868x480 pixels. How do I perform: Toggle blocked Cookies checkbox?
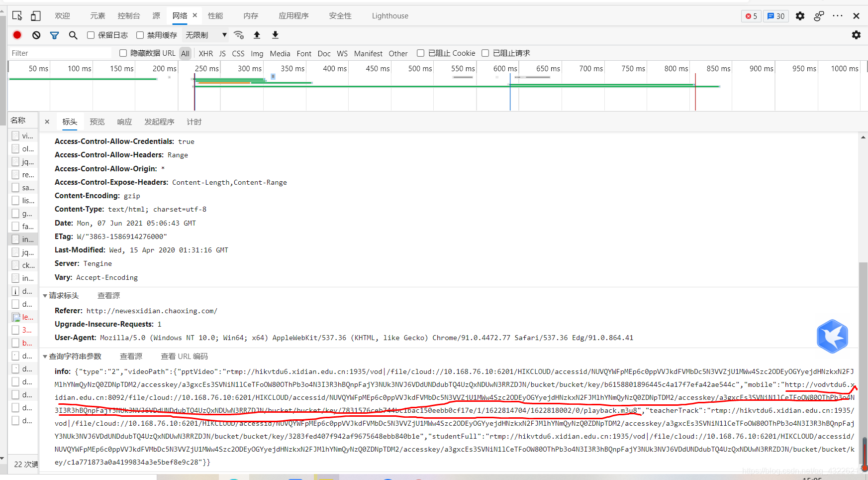[x=420, y=53]
